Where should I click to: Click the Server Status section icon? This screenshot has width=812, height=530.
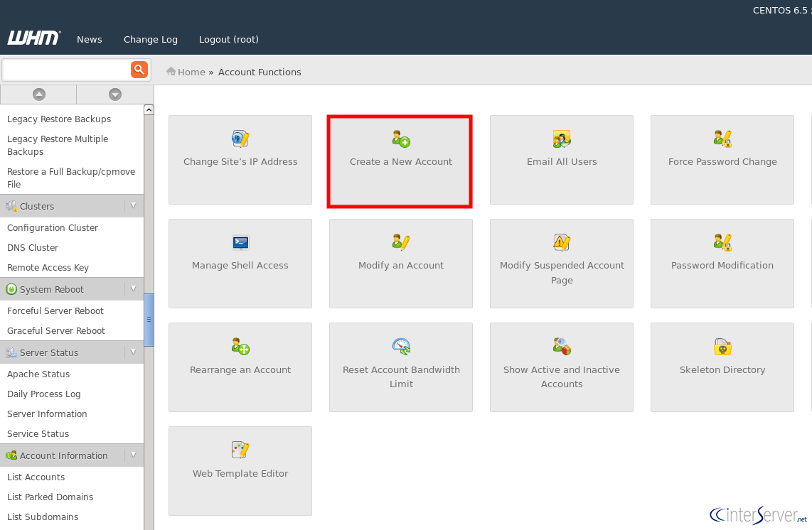pyautogui.click(x=11, y=352)
